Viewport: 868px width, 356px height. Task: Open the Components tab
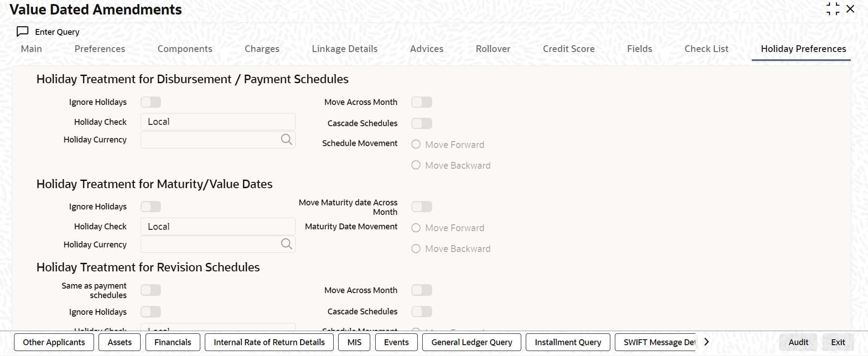pyautogui.click(x=185, y=49)
